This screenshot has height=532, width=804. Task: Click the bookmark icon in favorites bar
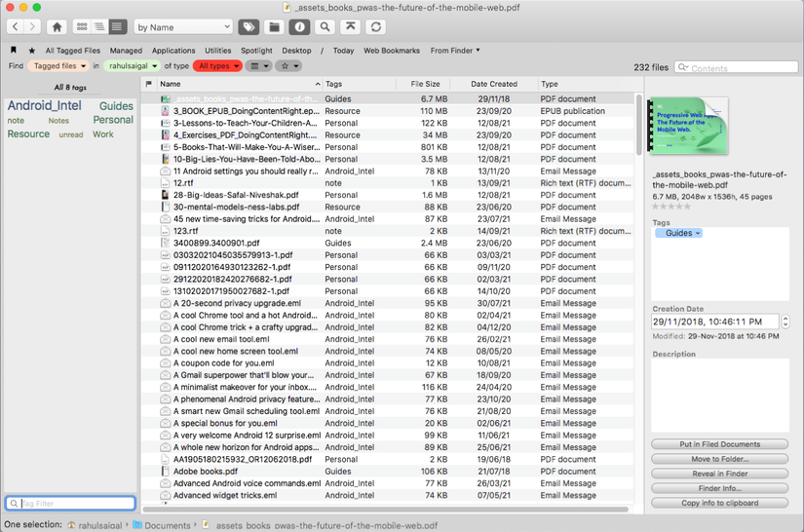pos(14,51)
